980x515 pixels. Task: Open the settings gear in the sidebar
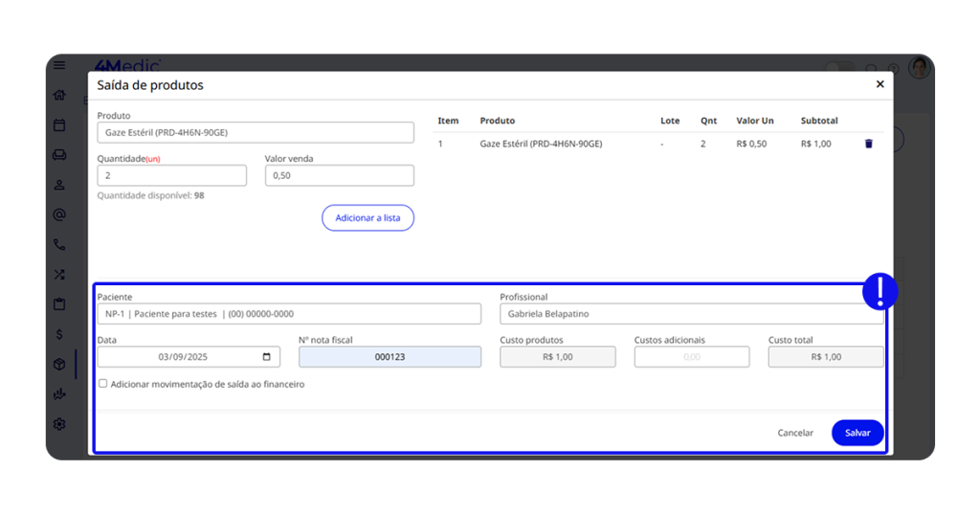[x=59, y=424]
